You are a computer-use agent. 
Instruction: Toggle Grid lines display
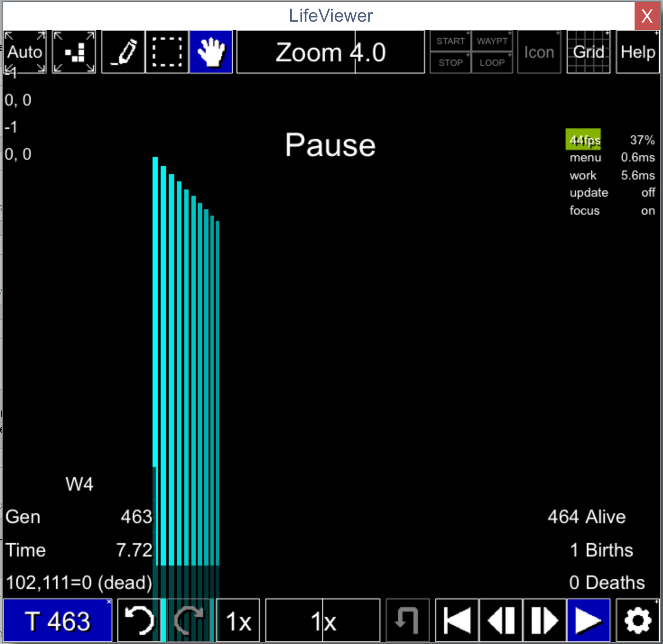(589, 52)
